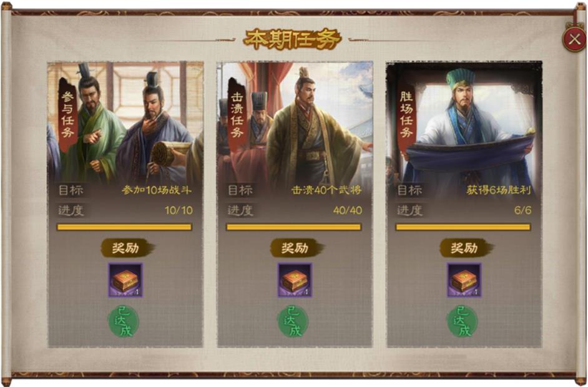Click the 10/10 progress bar
This screenshot has width=588, height=387.
pyautogui.click(x=124, y=227)
